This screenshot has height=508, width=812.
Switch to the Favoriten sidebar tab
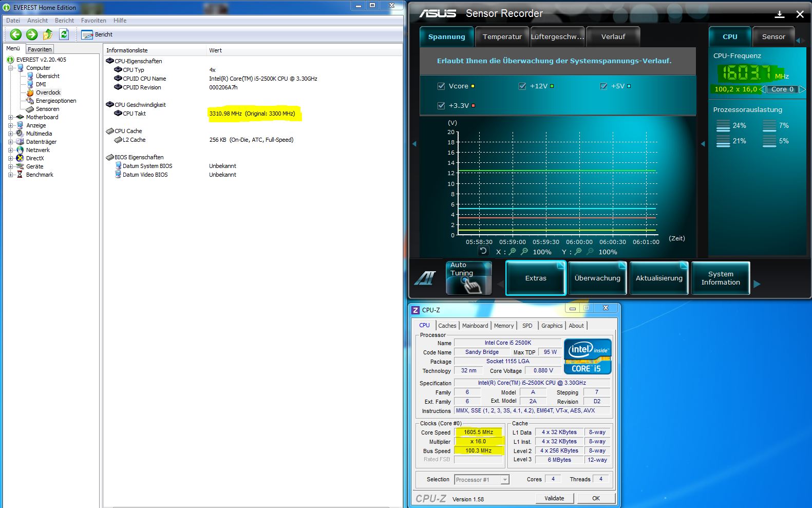tap(40, 49)
